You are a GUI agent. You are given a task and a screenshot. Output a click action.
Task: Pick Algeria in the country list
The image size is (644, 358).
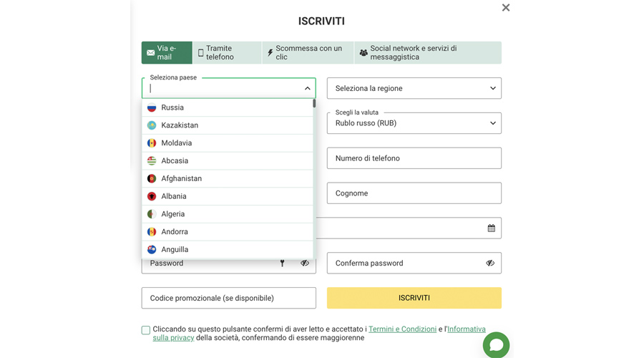pos(227,214)
